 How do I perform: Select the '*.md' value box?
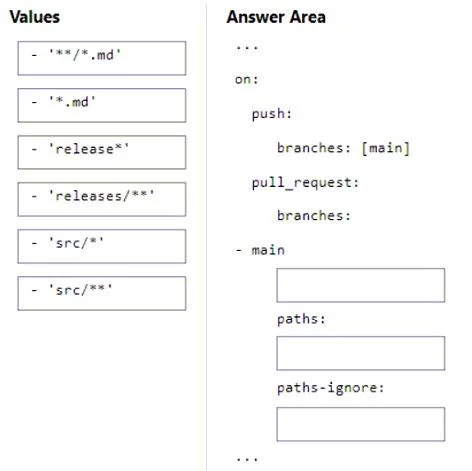tap(102, 105)
